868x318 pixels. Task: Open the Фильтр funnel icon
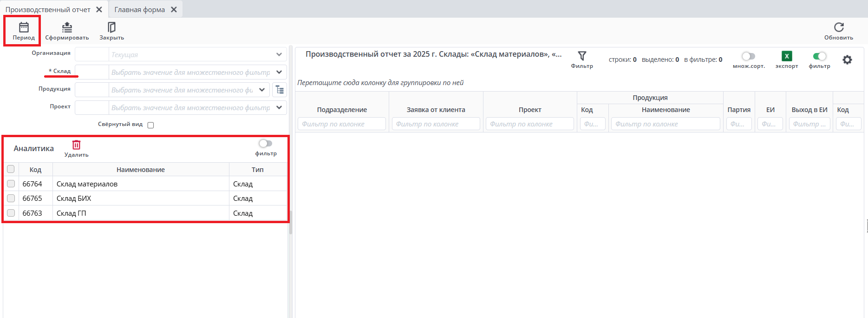tap(582, 56)
